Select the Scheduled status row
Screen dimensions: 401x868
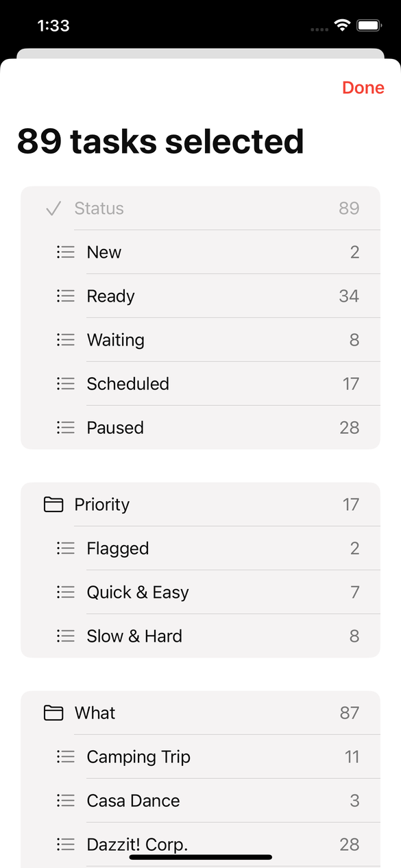200,384
